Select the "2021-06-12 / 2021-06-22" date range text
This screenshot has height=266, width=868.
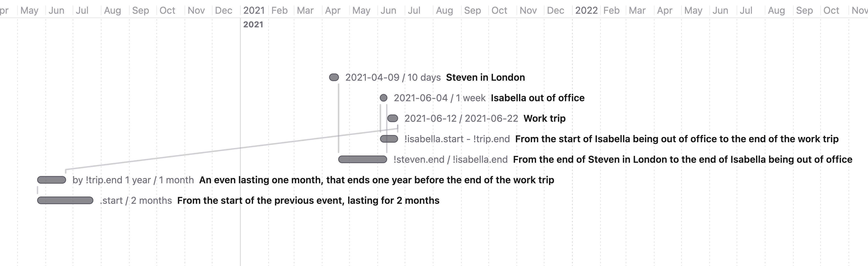pyautogui.click(x=461, y=119)
